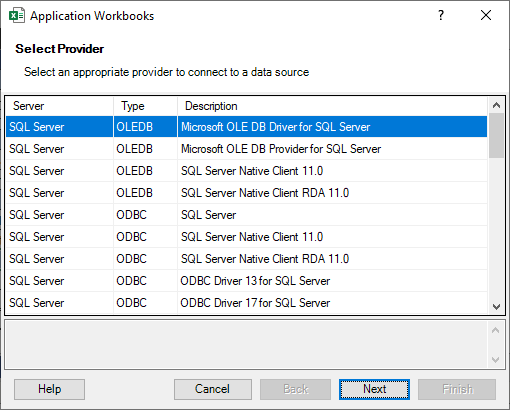Select ODBC Driver 17 for SQL Server
This screenshot has height=410, width=510.
pos(246,303)
